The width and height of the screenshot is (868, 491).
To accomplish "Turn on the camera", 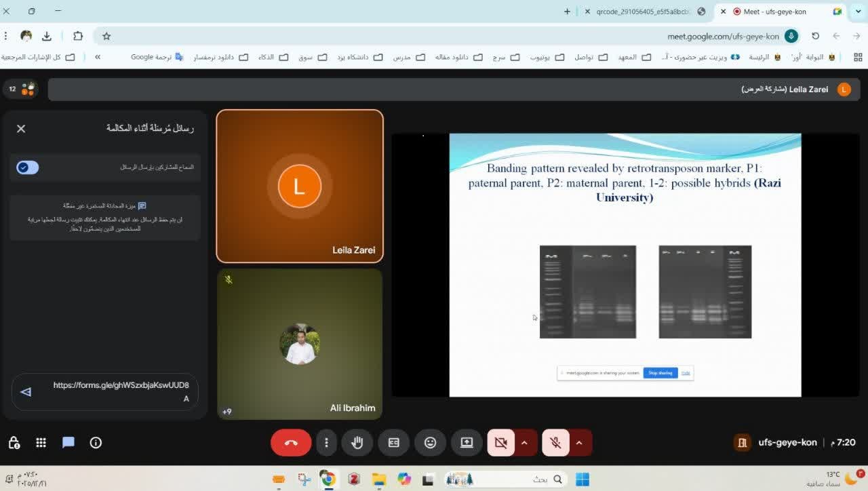I will tap(500, 443).
